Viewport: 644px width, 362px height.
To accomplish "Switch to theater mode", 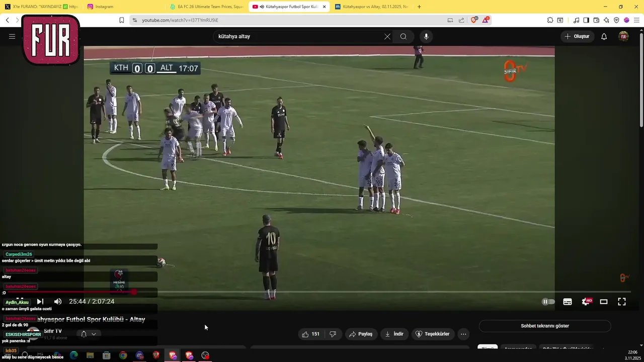I will pyautogui.click(x=604, y=302).
